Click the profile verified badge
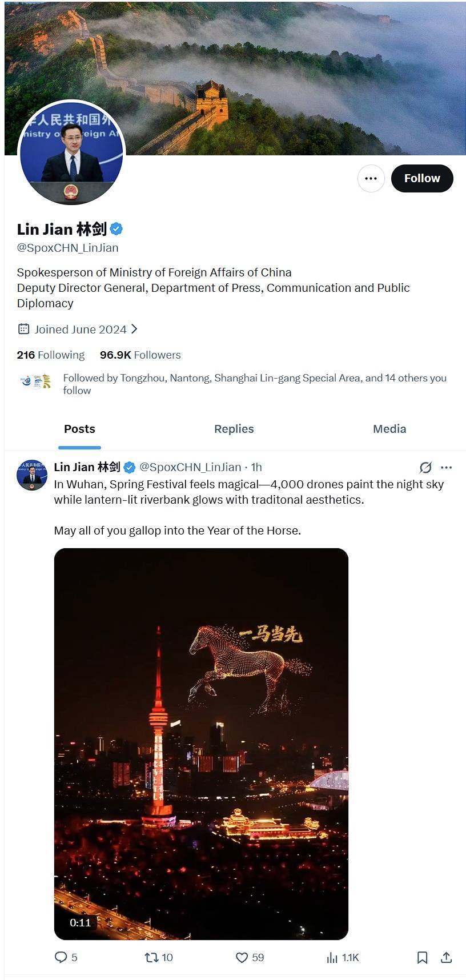Screen dimensions: 466x980 (116, 229)
